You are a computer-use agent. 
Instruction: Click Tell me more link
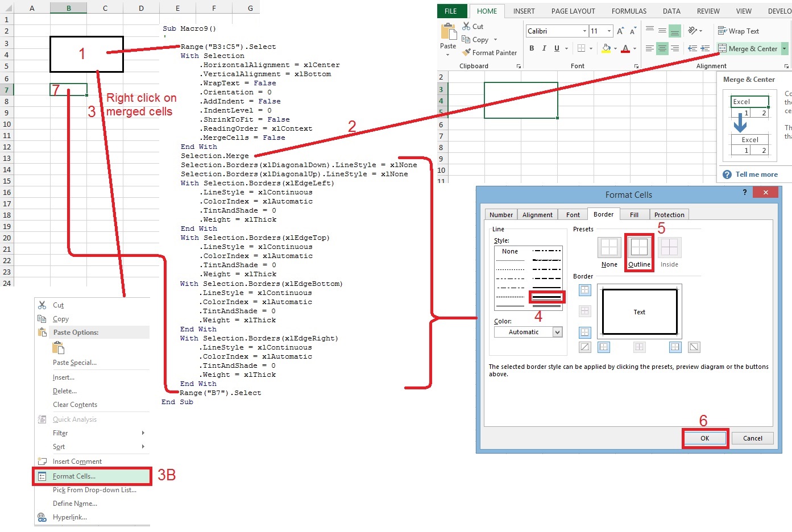coord(756,174)
